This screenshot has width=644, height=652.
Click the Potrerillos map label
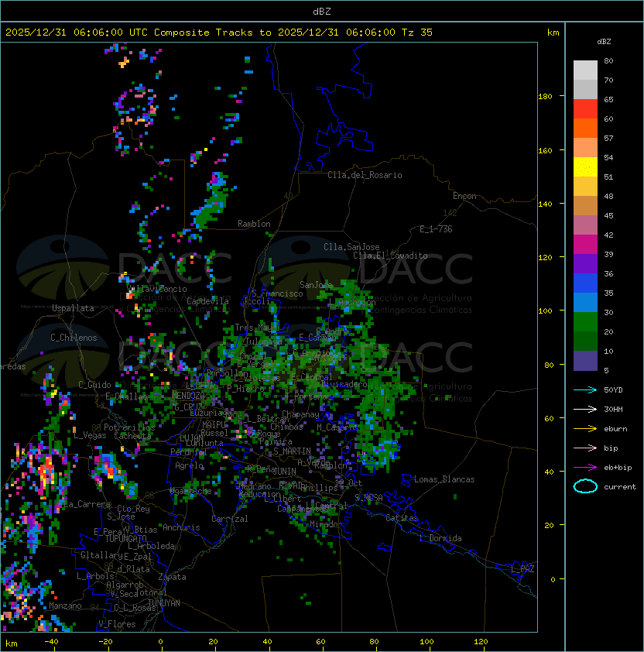[x=129, y=427]
